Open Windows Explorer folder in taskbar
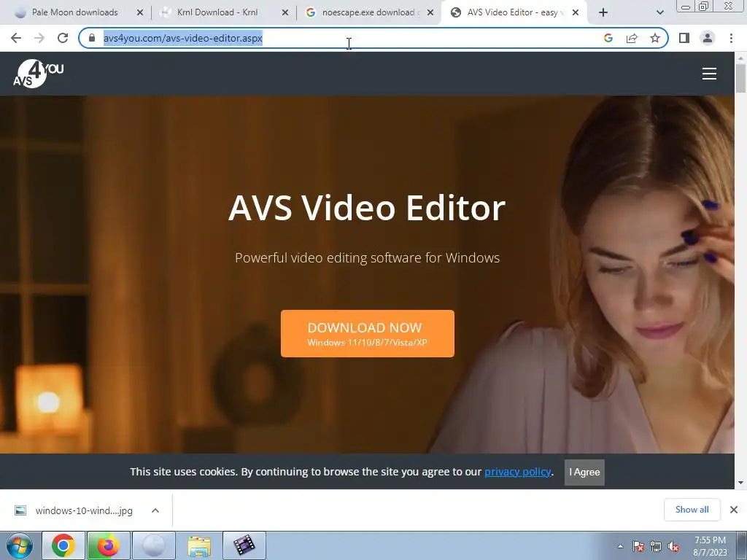Viewport: 747px width, 560px height. coord(199,545)
